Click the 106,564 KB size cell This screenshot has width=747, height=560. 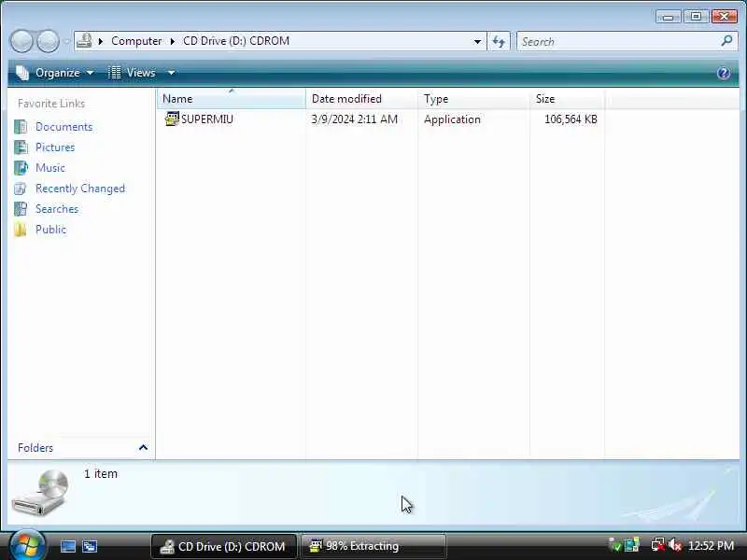tap(571, 119)
